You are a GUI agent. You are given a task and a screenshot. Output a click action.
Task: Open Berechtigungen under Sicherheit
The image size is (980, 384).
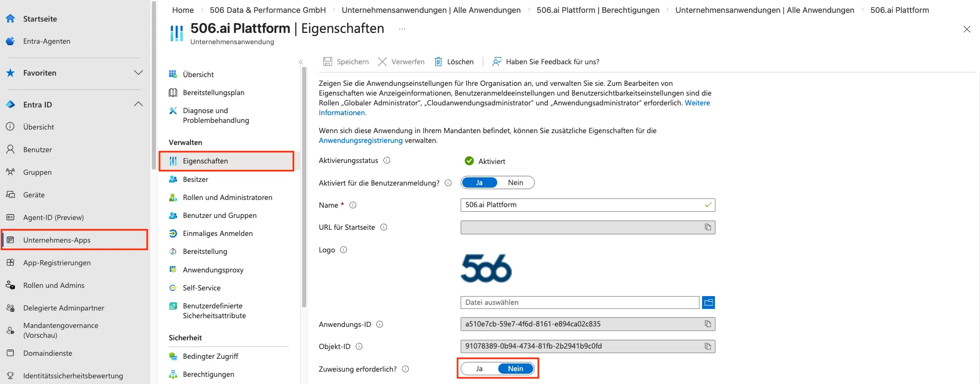[208, 374]
